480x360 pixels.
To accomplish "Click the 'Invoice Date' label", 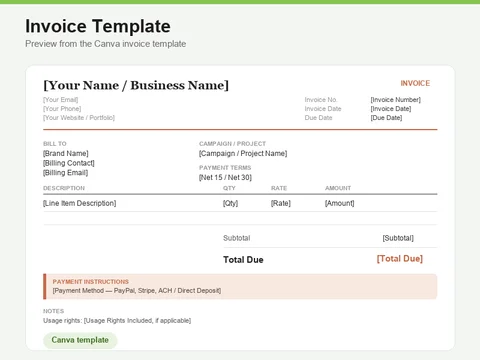I will [323, 109].
